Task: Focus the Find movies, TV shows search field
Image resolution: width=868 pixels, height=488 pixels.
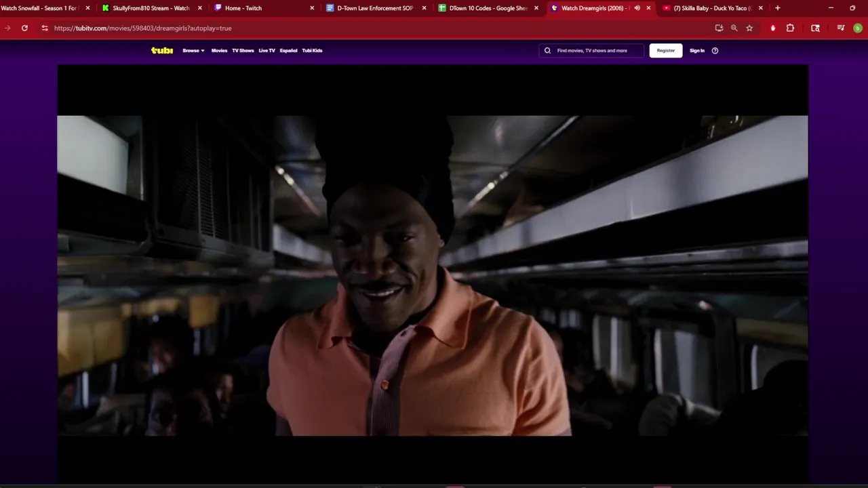Action: pos(591,50)
